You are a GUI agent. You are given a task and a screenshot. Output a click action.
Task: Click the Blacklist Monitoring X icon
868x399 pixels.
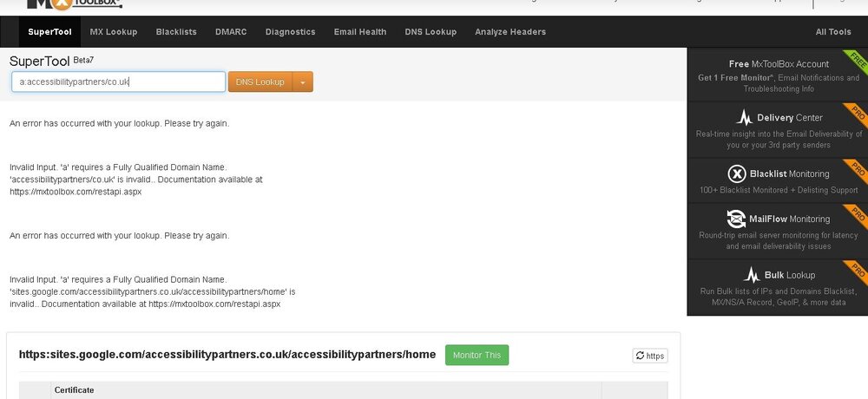tap(737, 173)
